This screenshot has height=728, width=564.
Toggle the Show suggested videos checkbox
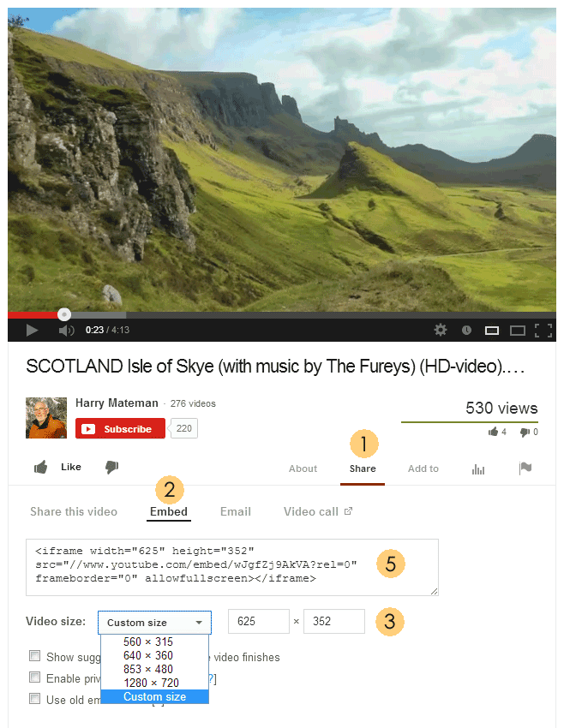click(35, 655)
